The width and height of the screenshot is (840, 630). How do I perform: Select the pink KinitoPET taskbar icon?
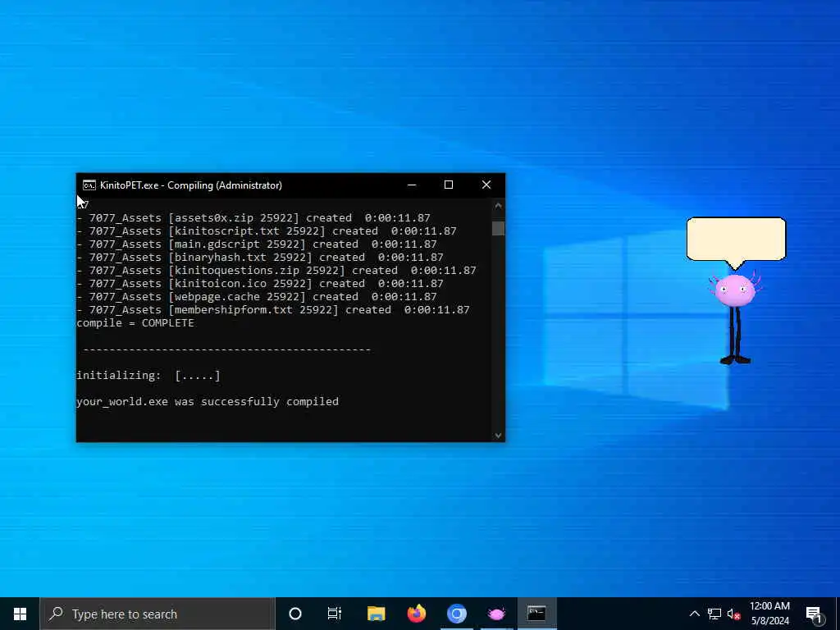(x=496, y=614)
